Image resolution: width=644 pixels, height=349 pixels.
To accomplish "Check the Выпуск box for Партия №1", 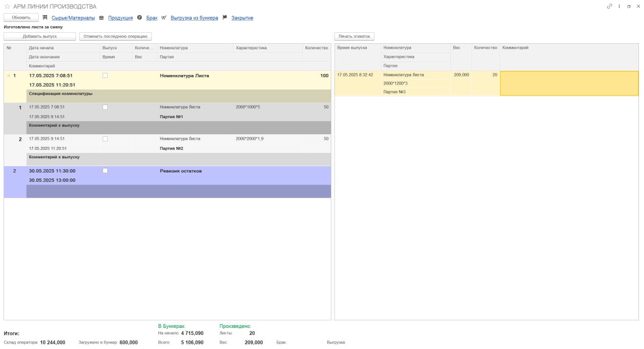I will click(x=105, y=107).
